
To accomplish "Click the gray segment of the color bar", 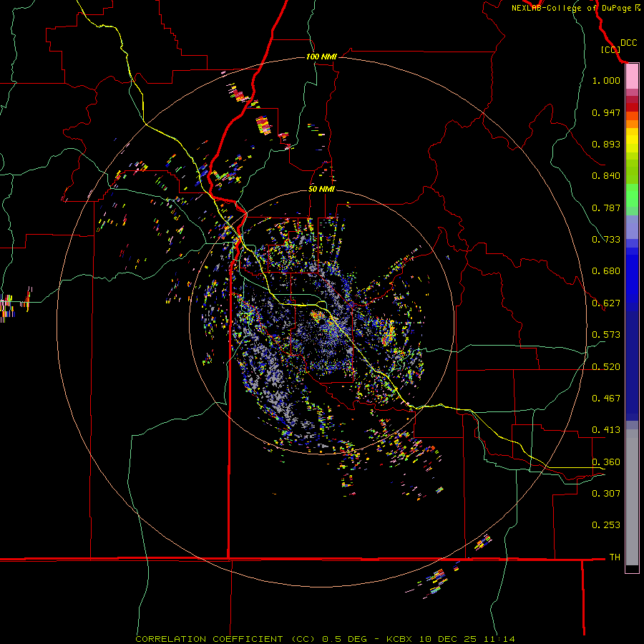I will (632, 497).
